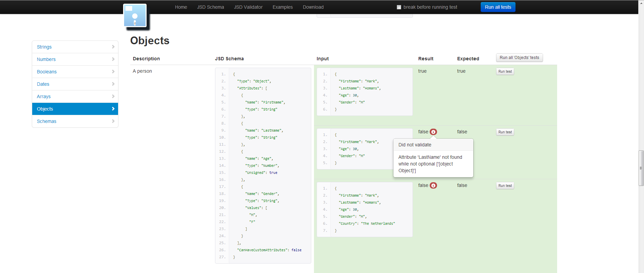Run test for the first person input

(x=505, y=71)
